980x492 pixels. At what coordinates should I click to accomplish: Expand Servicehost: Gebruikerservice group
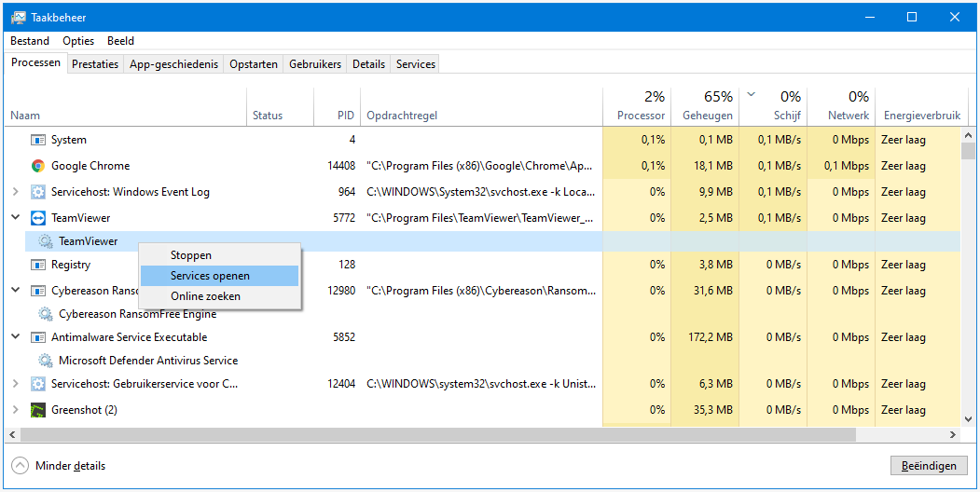(x=16, y=384)
